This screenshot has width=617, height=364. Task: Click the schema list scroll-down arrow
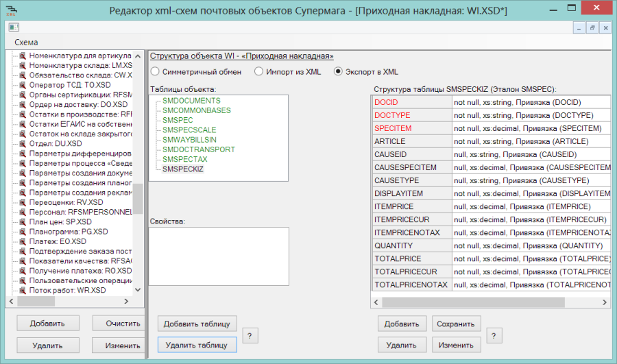tap(138, 290)
